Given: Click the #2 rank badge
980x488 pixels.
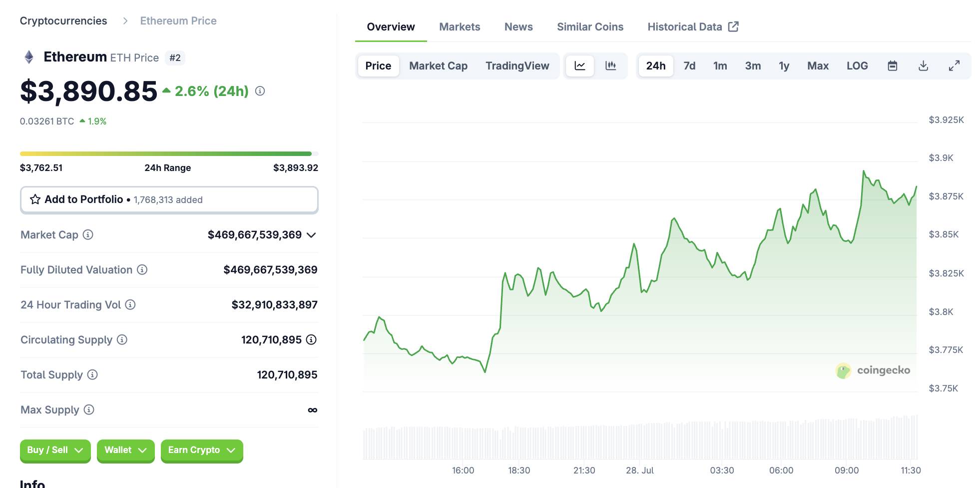Looking at the screenshot, I should pos(175,57).
